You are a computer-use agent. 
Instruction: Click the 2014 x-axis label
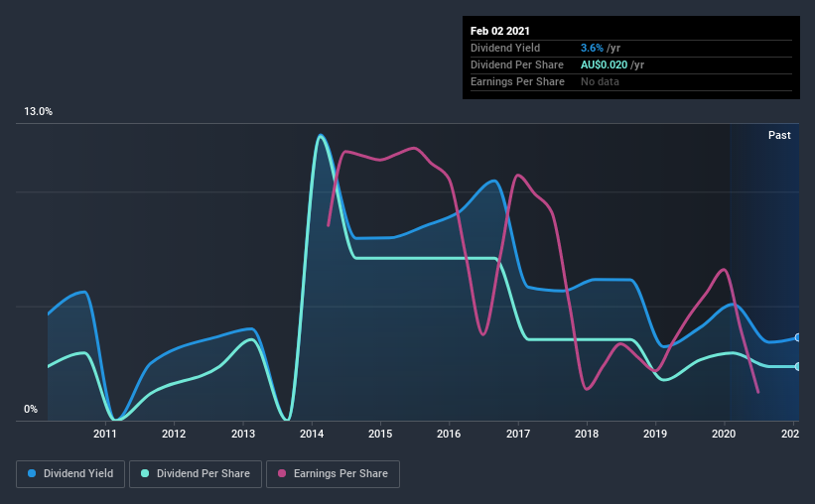(312, 434)
